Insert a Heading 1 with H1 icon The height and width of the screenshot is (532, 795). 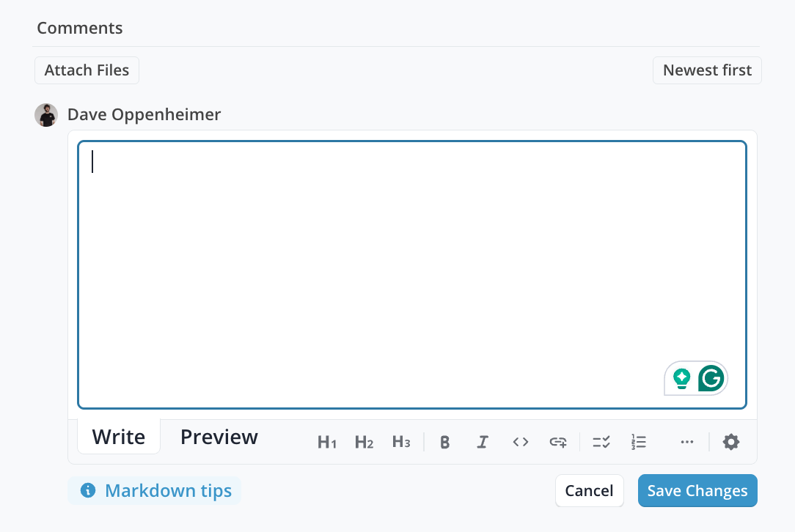(327, 442)
